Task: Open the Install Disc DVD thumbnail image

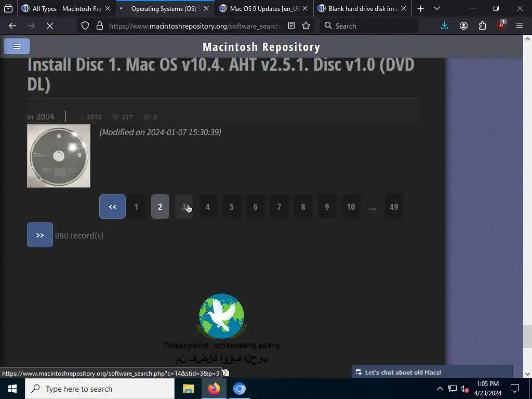Action: tap(59, 156)
